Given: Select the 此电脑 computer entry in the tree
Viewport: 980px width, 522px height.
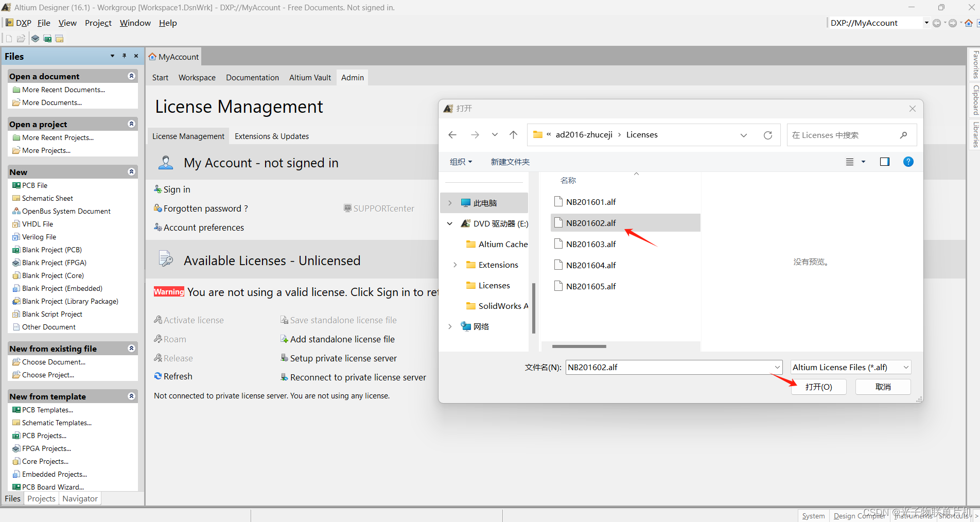Looking at the screenshot, I should coord(485,203).
